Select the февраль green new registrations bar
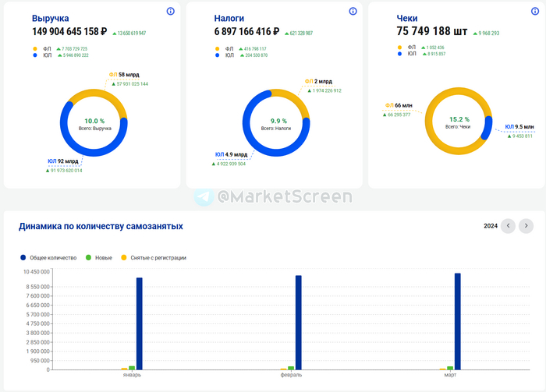 click(x=291, y=369)
